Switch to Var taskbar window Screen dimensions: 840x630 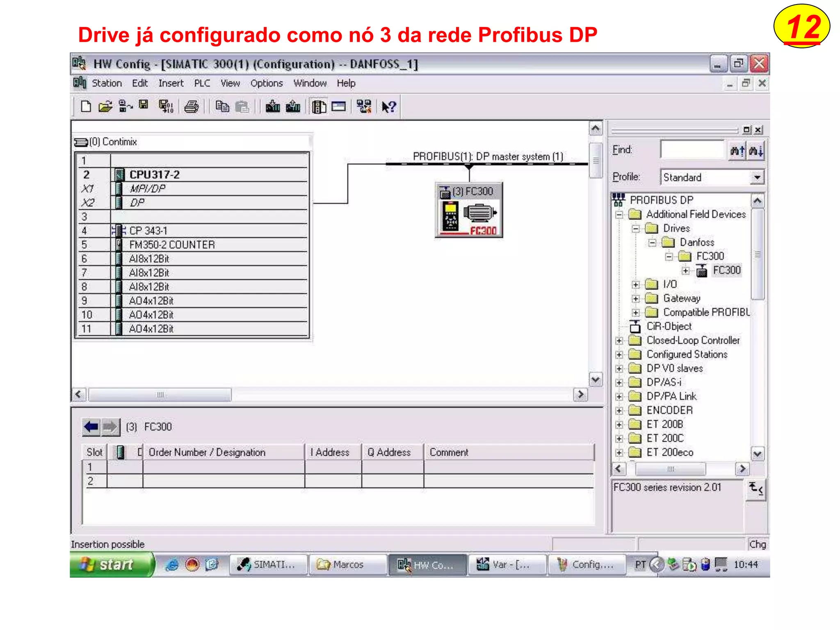(x=508, y=565)
